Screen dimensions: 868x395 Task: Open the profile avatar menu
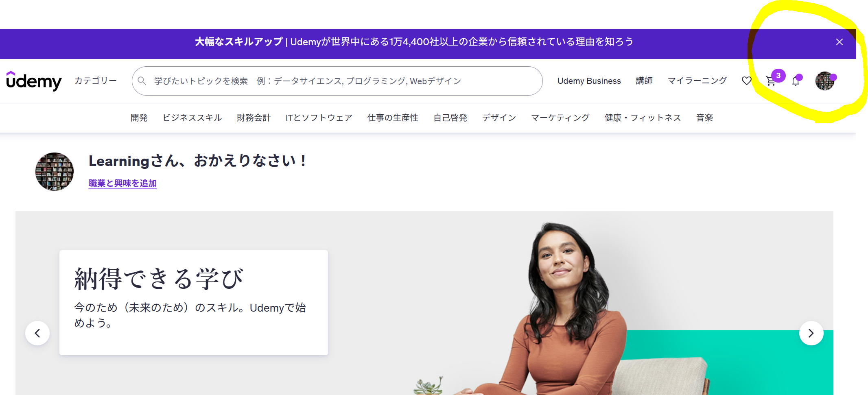point(825,81)
